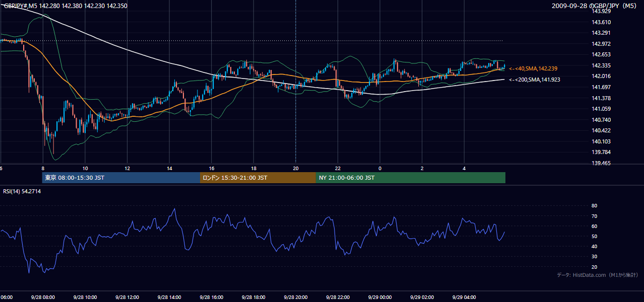Click the dashed vertical marker line at hour 20

click(295, 83)
